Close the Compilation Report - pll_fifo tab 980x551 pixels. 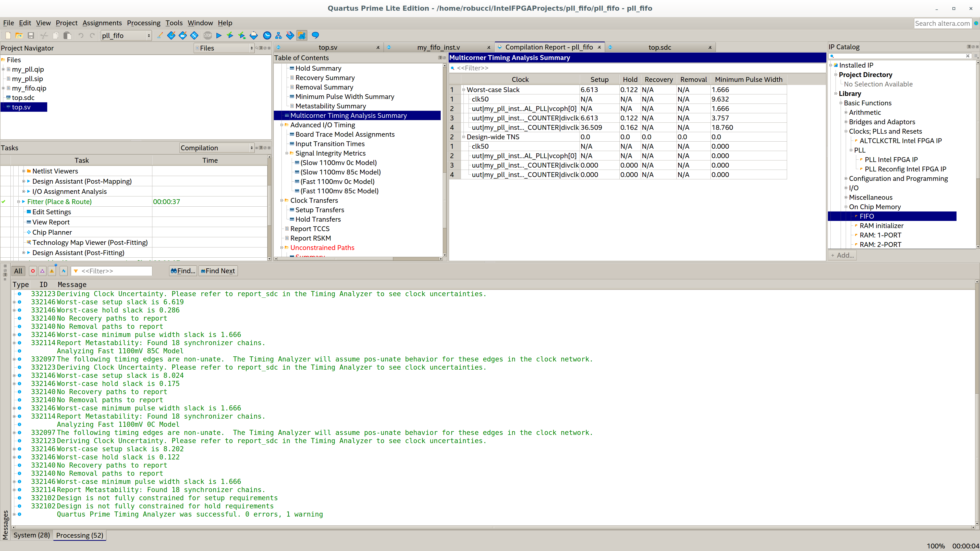click(599, 47)
